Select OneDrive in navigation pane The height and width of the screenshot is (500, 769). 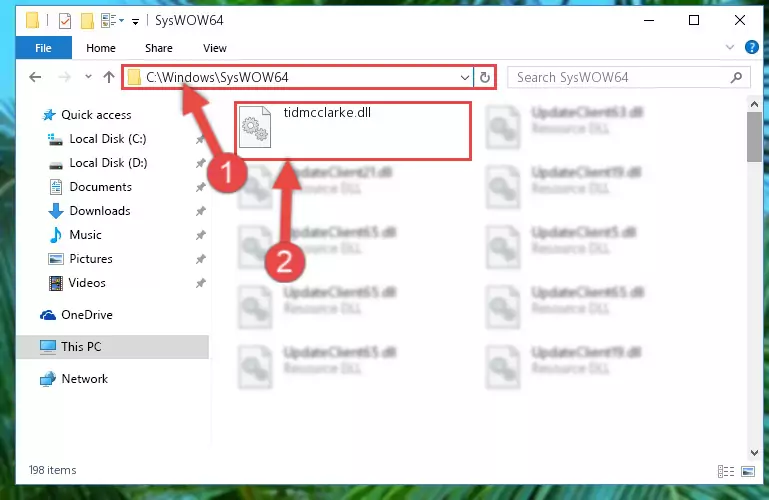pyautogui.click(x=87, y=315)
